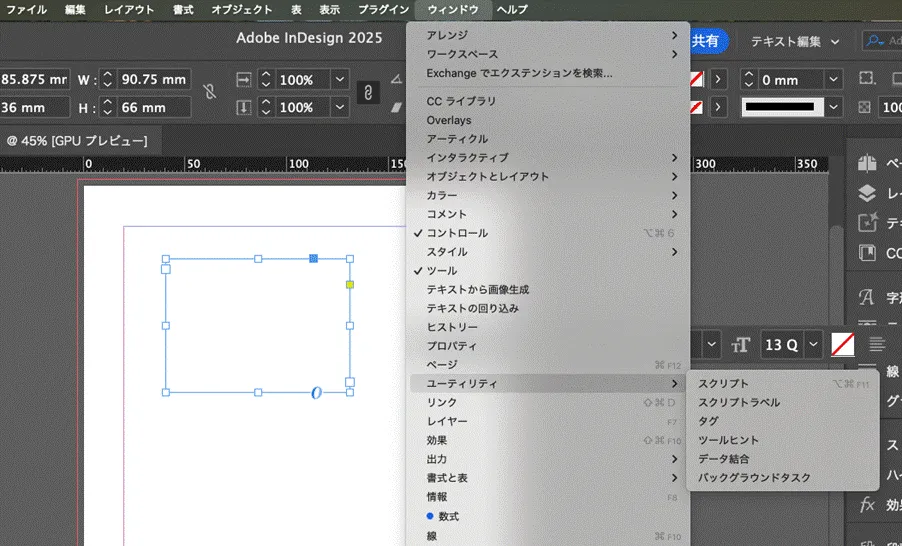Viewport: 902px width, 546px height.
Task: Choose プロパティ in the window menu
Action: click(549, 346)
